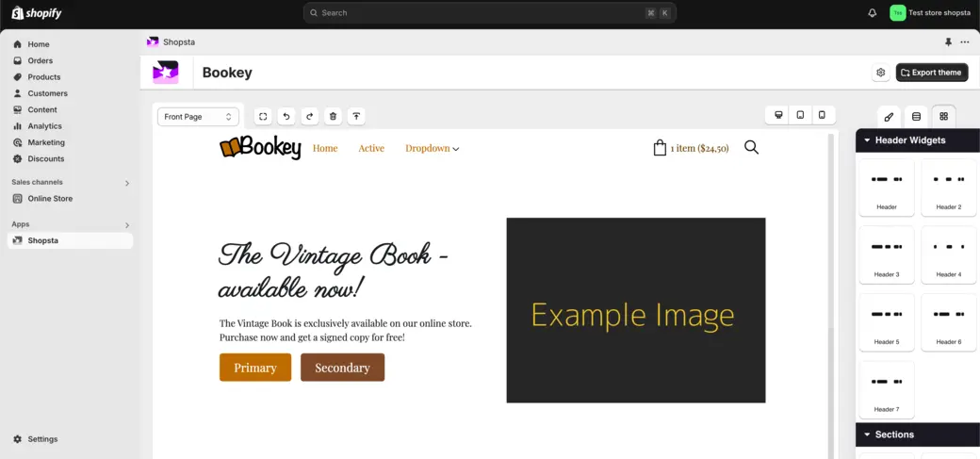Viewport: 980px width, 459px height.
Task: Click the redo arrow in editor toolbar
Action: point(309,117)
